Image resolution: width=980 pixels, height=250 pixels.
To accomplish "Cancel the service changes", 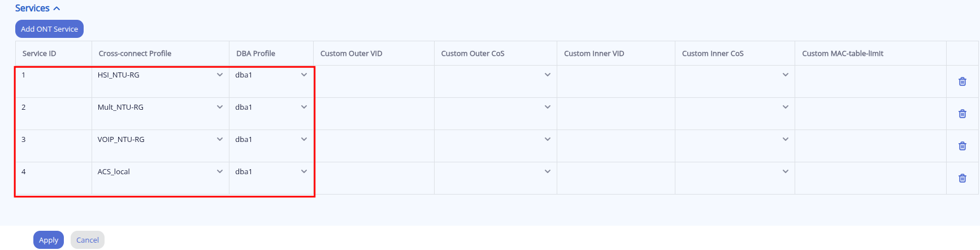I will (x=88, y=240).
